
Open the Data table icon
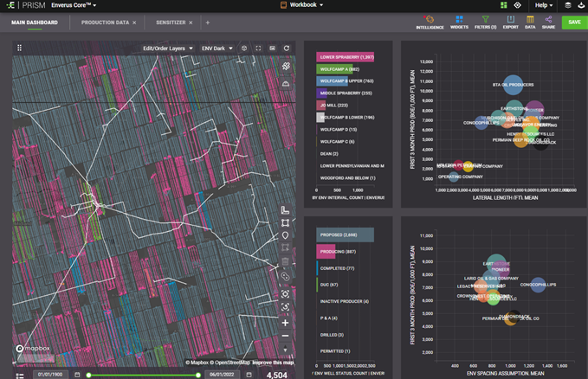pyautogui.click(x=530, y=19)
